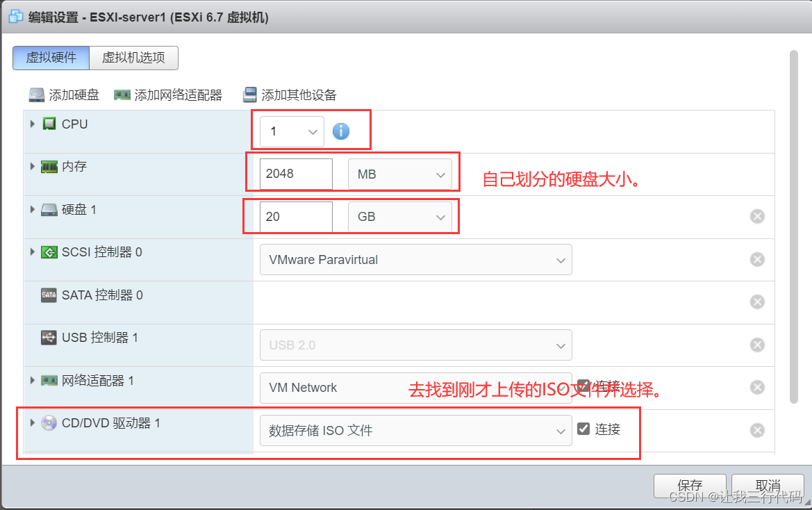Toggle the CD/DVD drive 1 connect checkbox

click(583, 429)
